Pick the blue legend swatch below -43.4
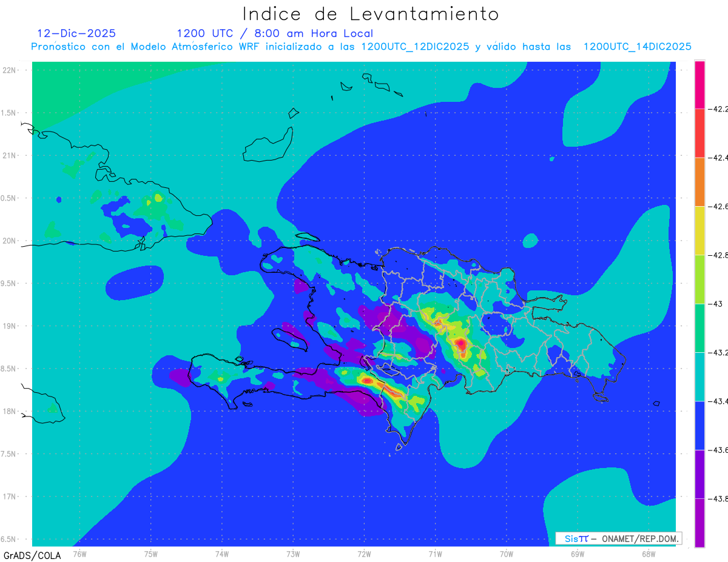This screenshot has height=562, width=728. coord(699,425)
